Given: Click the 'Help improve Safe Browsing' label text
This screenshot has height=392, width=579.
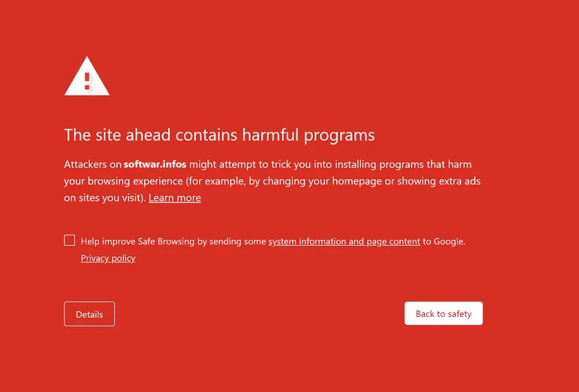Looking at the screenshot, I should coord(137,242).
